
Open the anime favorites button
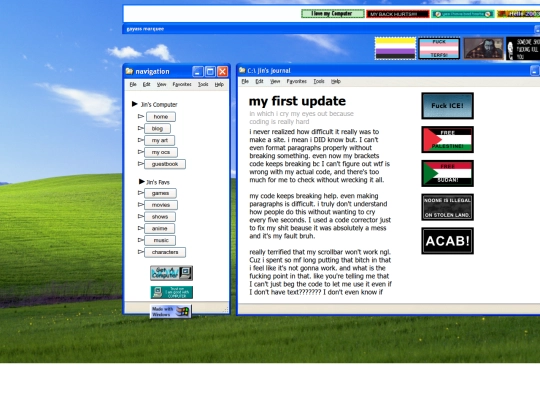(159, 228)
